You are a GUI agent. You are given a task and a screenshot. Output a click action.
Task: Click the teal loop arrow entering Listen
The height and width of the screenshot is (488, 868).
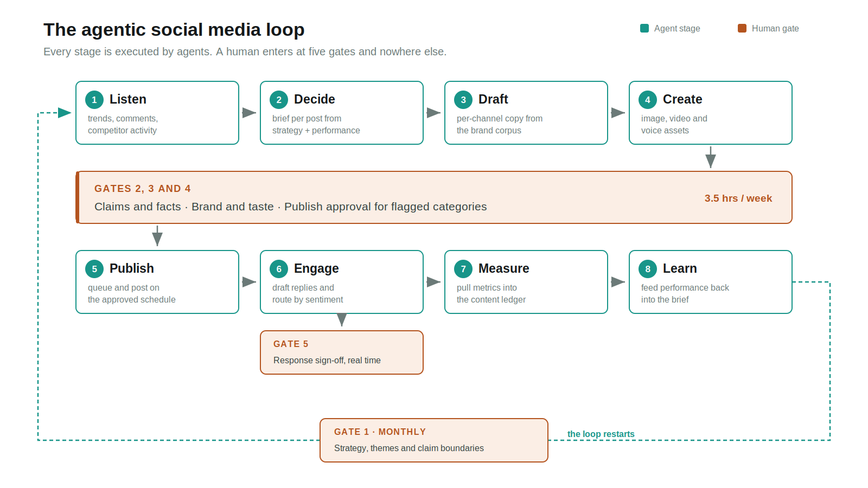tap(65, 113)
